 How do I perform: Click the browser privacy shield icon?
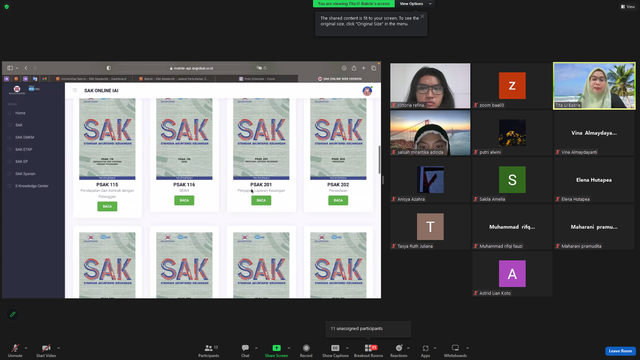pyautogui.click(x=109, y=68)
